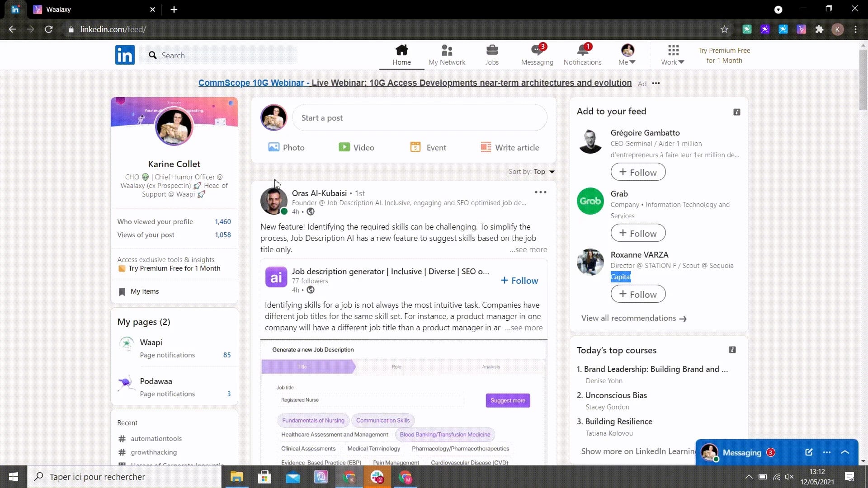Go back in browser
Image resolution: width=868 pixels, height=488 pixels.
pyautogui.click(x=12, y=29)
